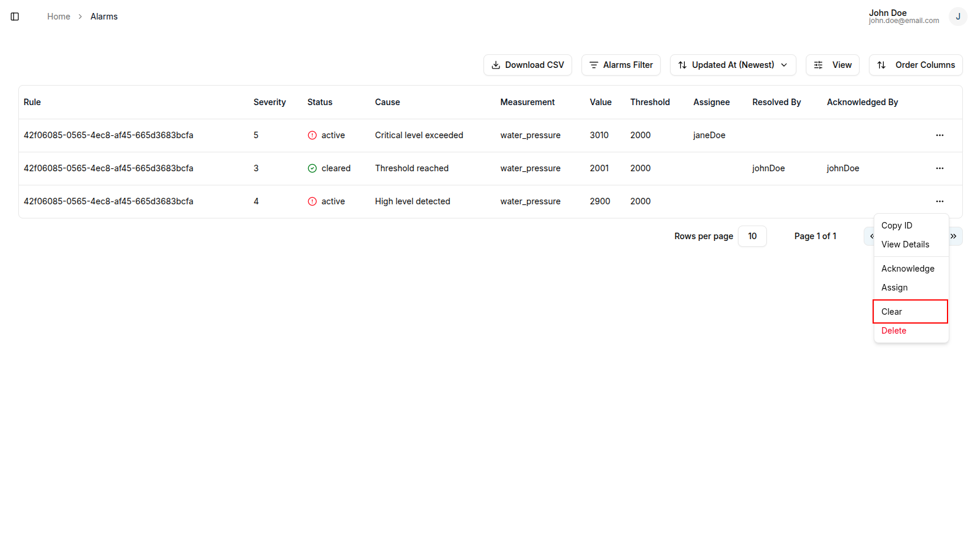Select Delete from the context menu
The height and width of the screenshot is (545, 980).
coord(894,331)
